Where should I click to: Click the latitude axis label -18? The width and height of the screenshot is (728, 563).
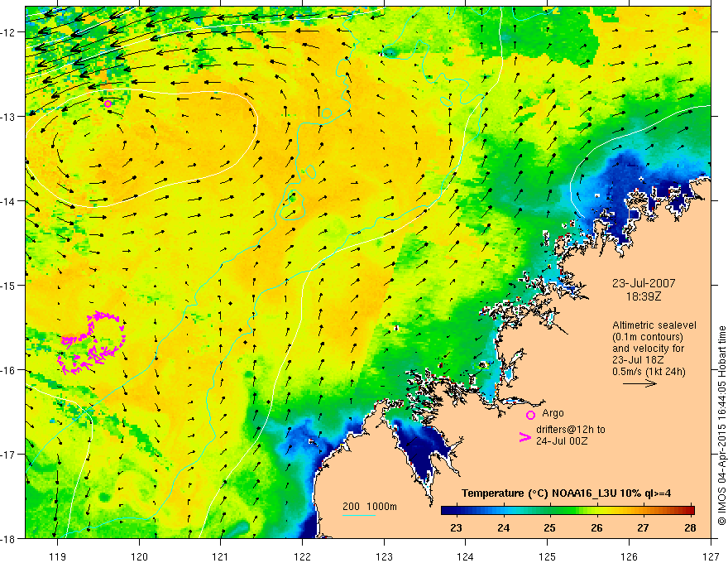click(9, 538)
